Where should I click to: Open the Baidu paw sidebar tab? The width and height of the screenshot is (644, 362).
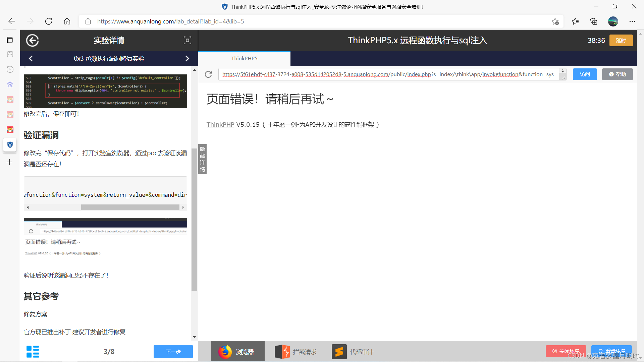pos(10,84)
